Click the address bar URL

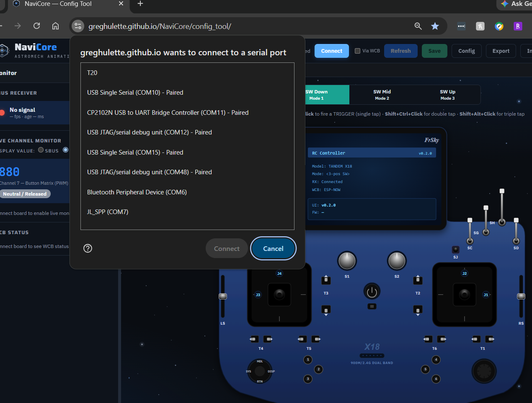pos(160,26)
